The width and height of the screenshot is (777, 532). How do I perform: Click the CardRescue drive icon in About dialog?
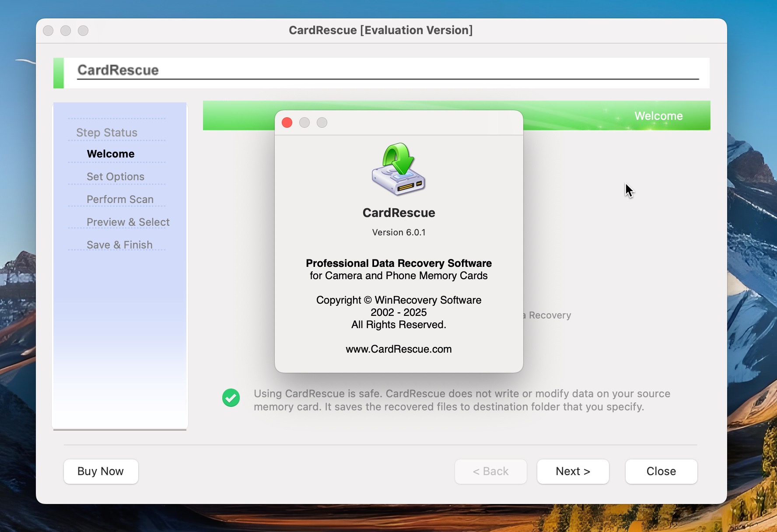(399, 169)
